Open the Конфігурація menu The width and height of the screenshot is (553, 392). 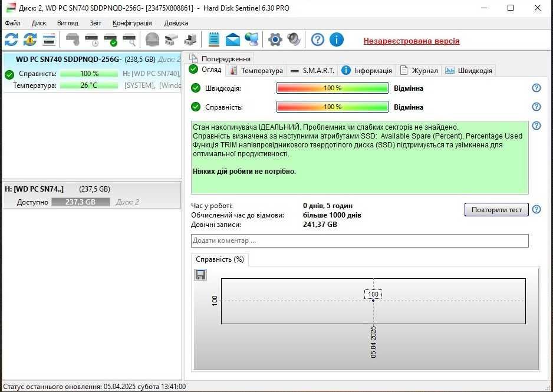click(x=132, y=23)
